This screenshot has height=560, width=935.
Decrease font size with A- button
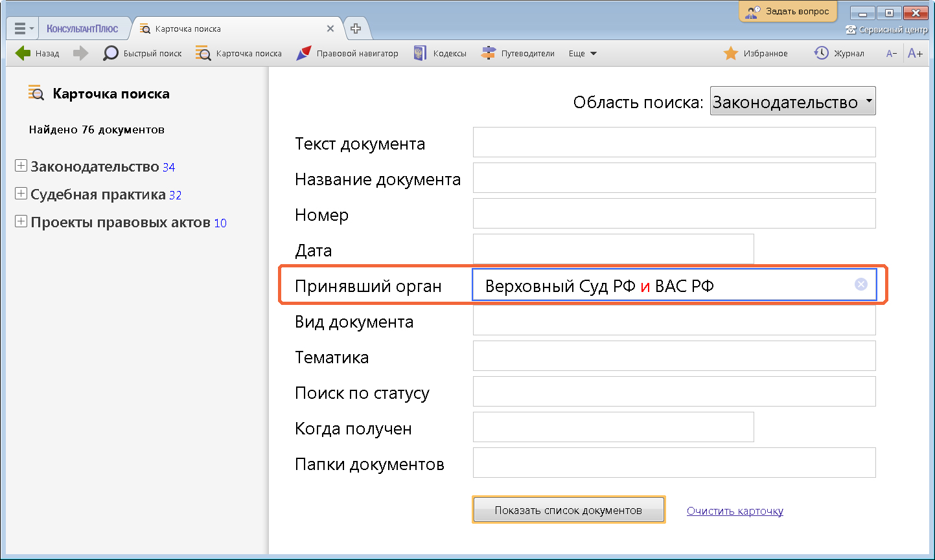892,54
